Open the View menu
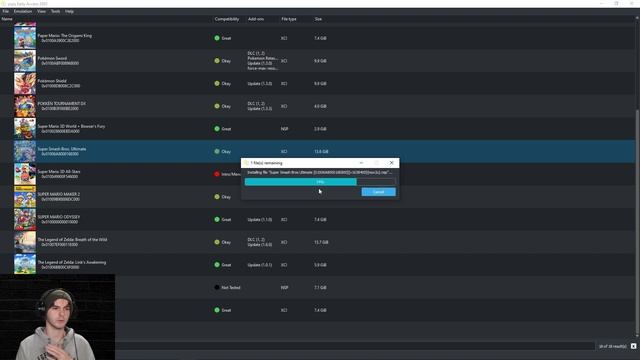Screen dimensions: 640x360 click(x=41, y=11)
